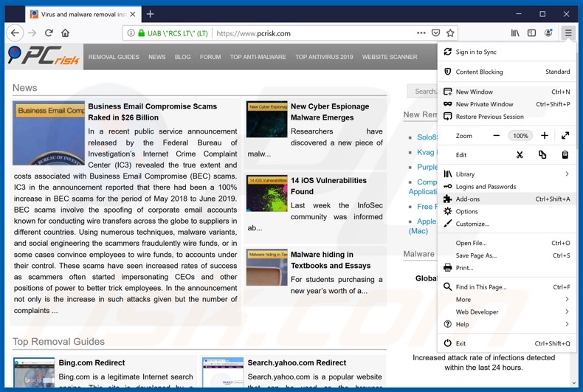The height and width of the screenshot is (392, 583).
Task: Expand the Library submenu
Action: click(507, 174)
